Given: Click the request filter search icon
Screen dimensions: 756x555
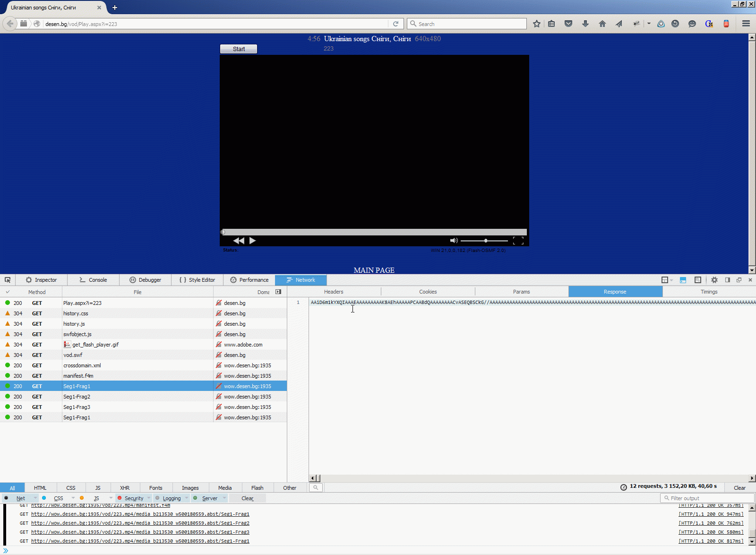Looking at the screenshot, I should (316, 487).
